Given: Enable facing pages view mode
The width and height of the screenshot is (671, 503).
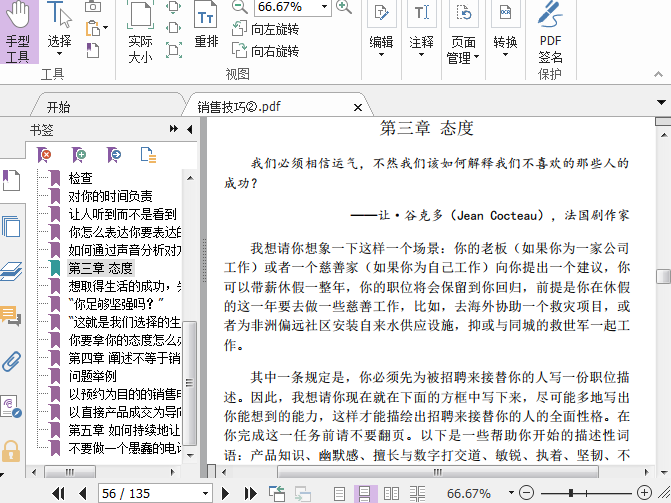Looking at the screenshot, I should point(392,494).
